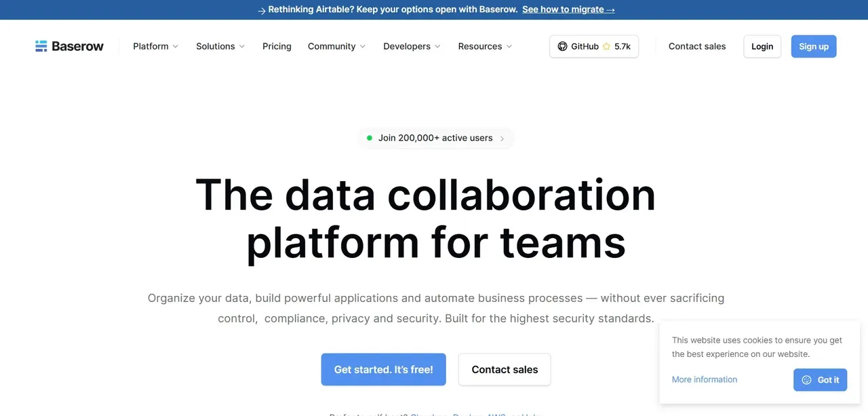
Task: Click the Login button
Action: tap(762, 46)
